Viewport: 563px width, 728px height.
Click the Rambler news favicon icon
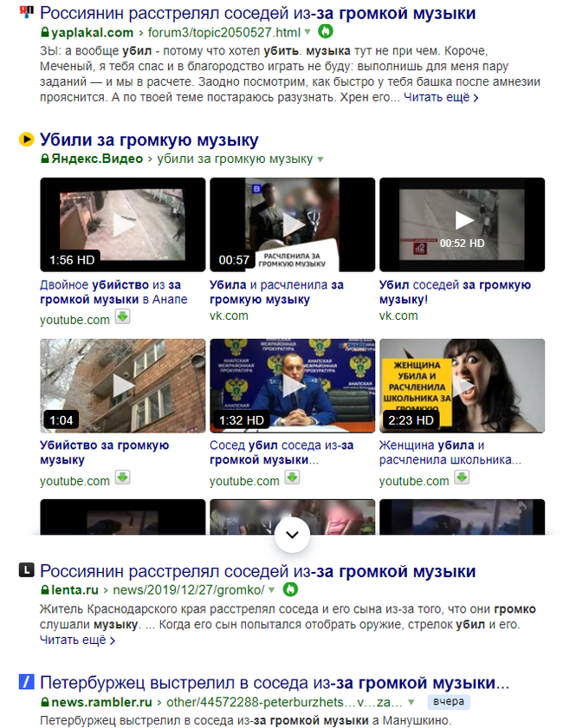tap(27, 681)
